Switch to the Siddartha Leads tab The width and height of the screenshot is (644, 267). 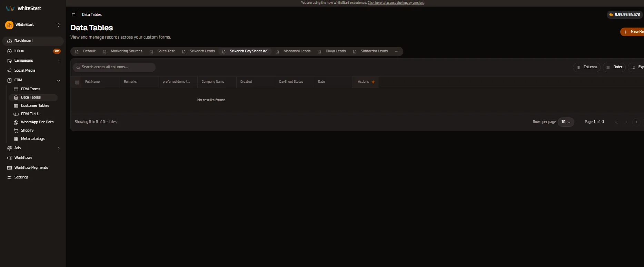pos(370,51)
